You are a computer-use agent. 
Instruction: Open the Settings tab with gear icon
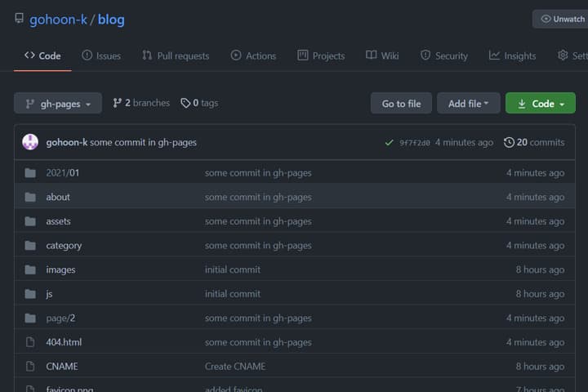pos(572,56)
